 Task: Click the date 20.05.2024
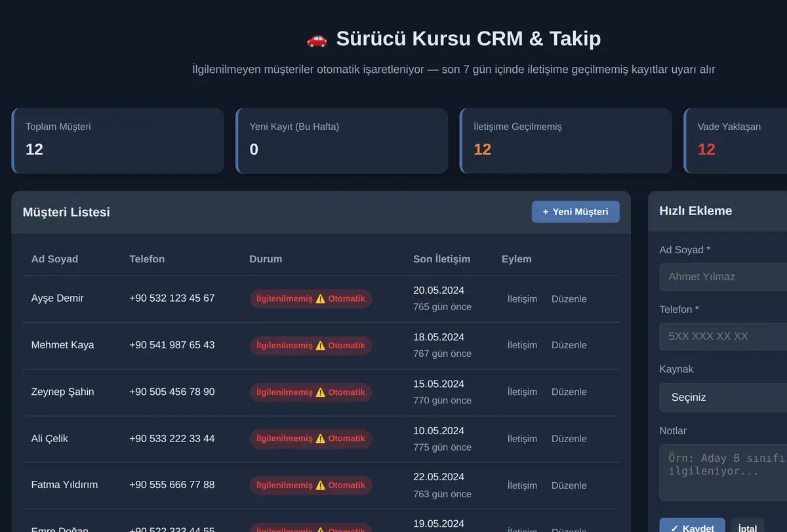(439, 291)
